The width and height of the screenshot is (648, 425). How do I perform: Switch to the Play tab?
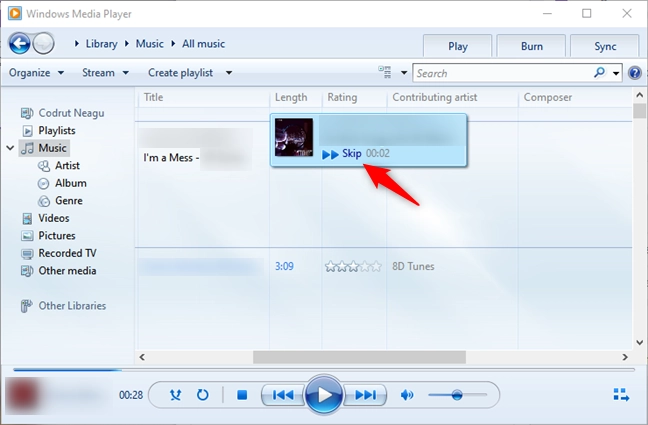(457, 46)
